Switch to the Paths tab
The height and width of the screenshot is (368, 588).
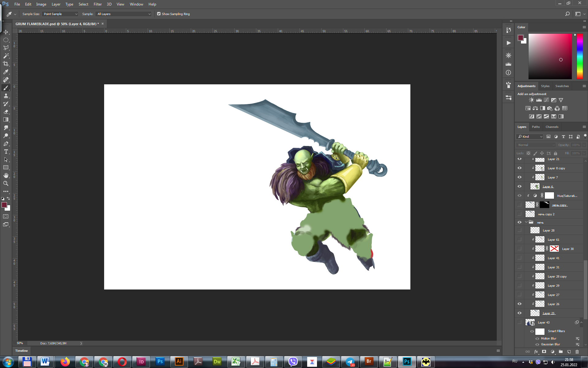(536, 127)
